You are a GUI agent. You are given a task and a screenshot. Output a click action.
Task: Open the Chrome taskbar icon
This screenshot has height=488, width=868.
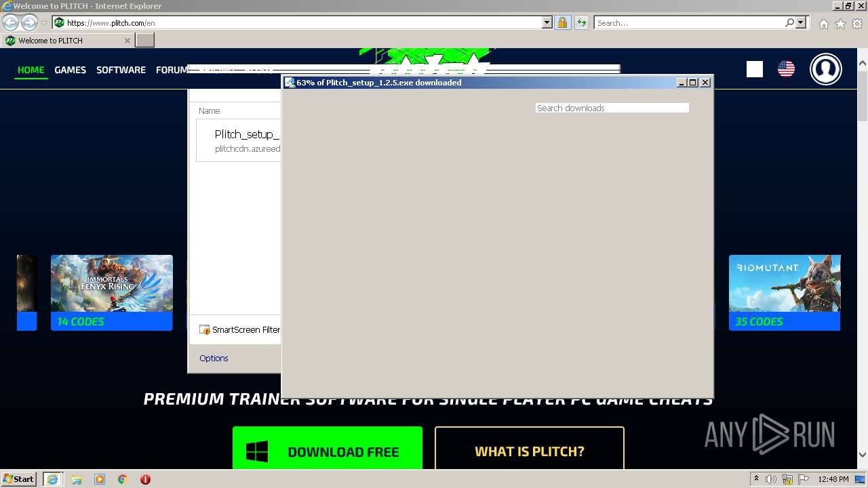coord(123,479)
